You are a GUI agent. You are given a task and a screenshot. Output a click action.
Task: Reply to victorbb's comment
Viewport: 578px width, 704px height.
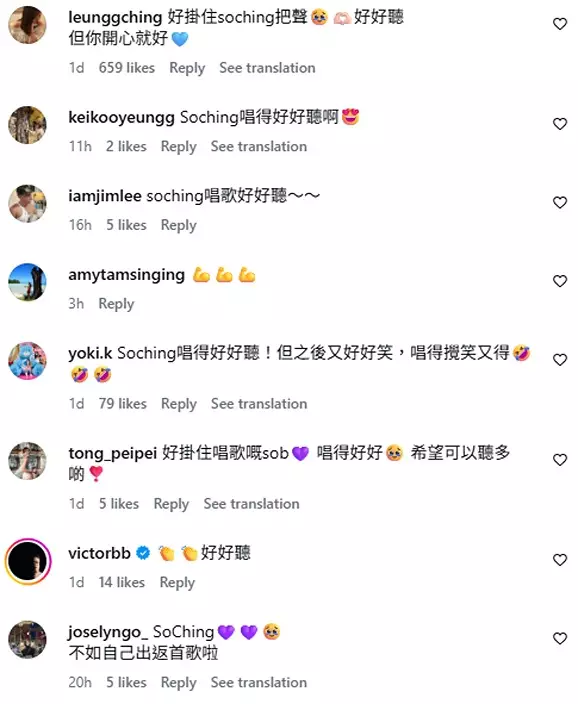pyautogui.click(x=177, y=582)
